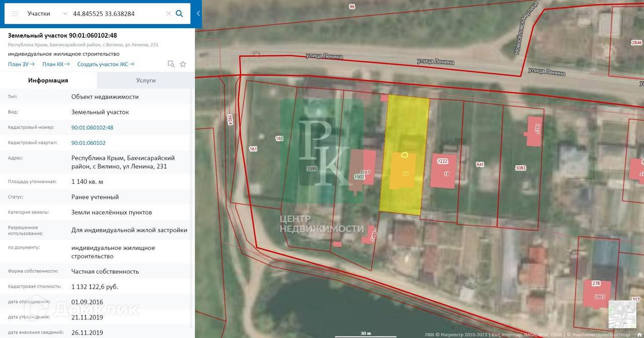644x338 pixels.
Task: Open the План КК link
Action: pyautogui.click(x=56, y=64)
